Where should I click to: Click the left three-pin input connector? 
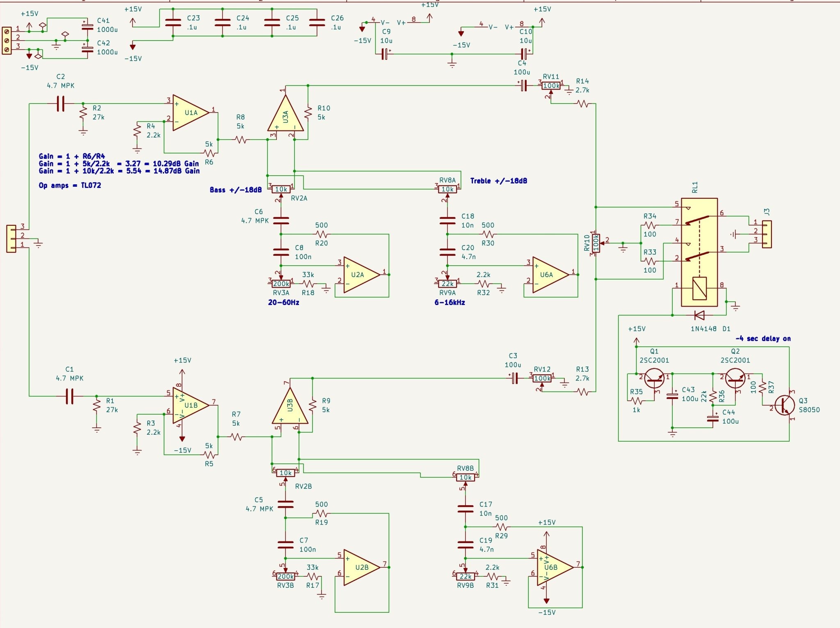[x=11, y=238]
